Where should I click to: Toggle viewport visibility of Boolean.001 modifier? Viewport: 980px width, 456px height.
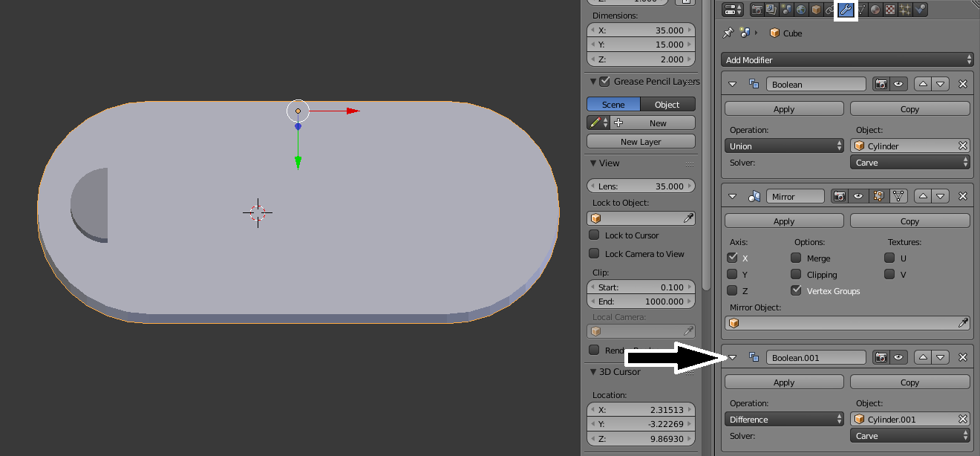(898, 357)
